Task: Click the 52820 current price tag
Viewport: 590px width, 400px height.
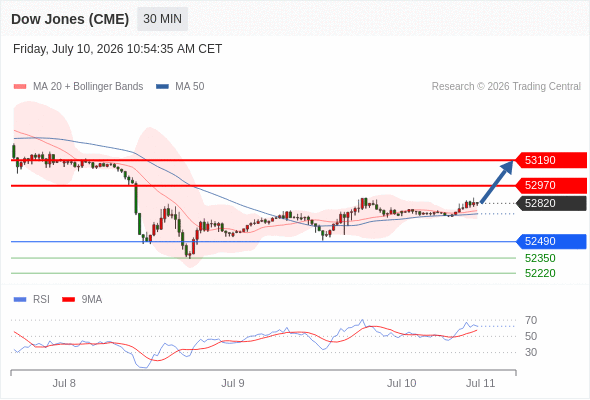Action: tap(551, 203)
